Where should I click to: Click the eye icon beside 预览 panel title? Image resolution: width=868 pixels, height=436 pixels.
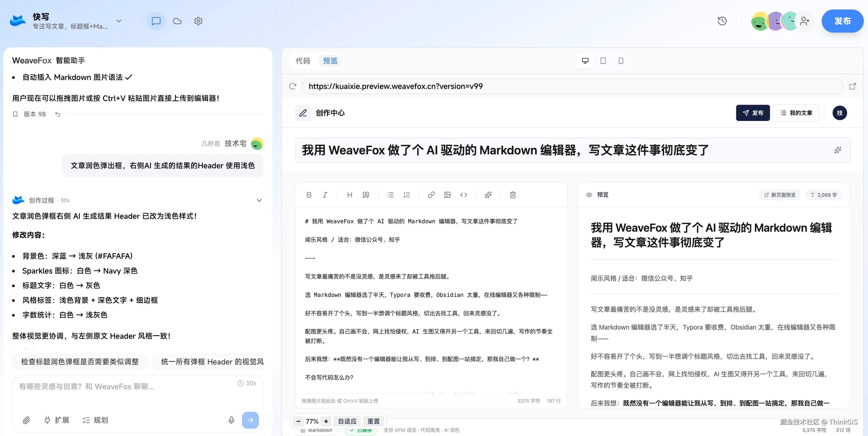(589, 195)
